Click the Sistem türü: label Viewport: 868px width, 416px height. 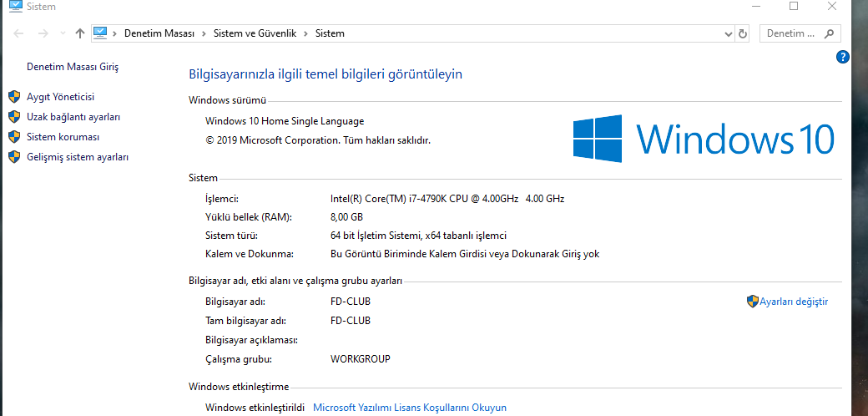pos(231,236)
